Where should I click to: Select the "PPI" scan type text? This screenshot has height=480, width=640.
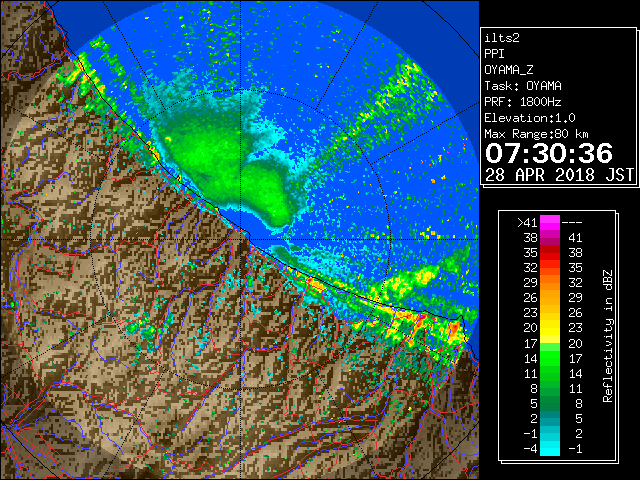click(x=494, y=54)
